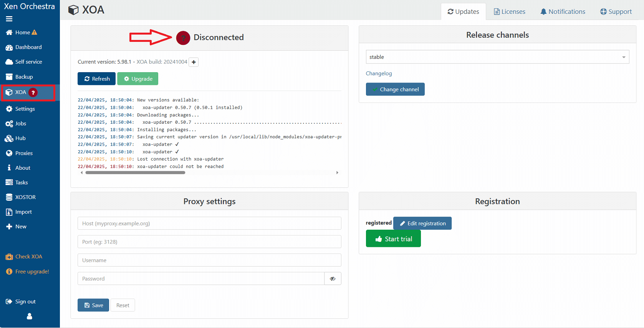Click the red Disconnected status icon

183,38
